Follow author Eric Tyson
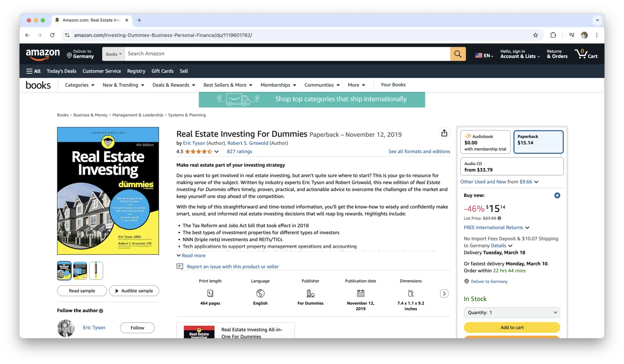624x364 pixels. click(137, 328)
